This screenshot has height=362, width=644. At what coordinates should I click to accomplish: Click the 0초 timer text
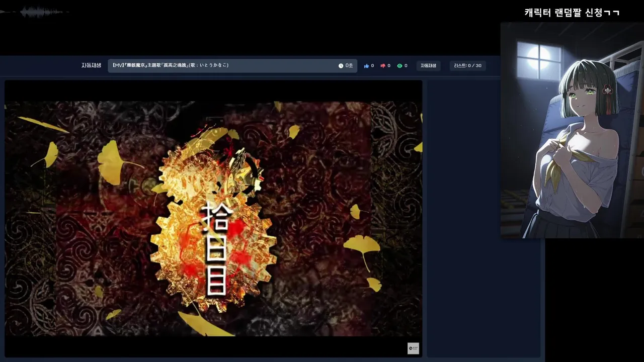click(x=349, y=66)
